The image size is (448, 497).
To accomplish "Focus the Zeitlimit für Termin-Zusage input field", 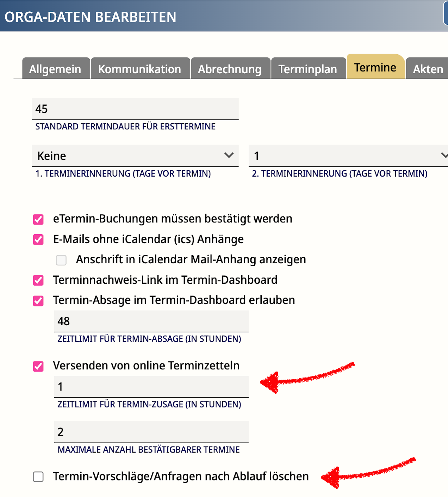I will pyautogui.click(x=151, y=387).
